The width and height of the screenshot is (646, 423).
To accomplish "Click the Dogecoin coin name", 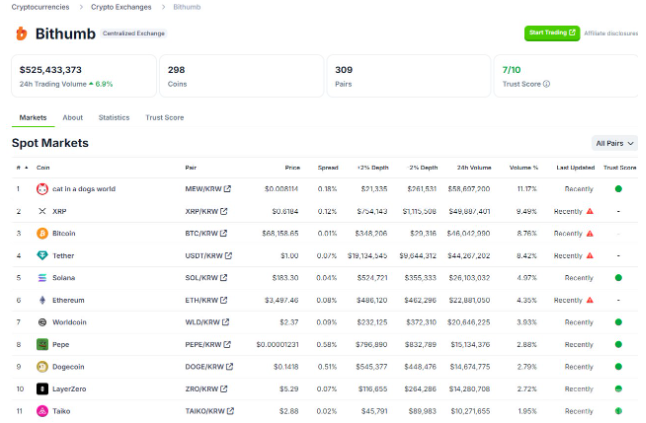I will tap(68, 367).
